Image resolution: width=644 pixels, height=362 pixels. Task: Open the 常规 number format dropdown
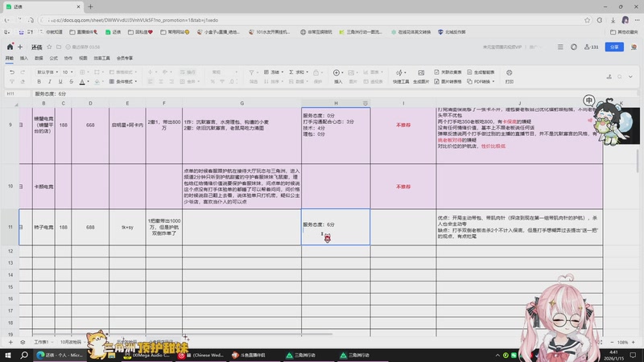[x=225, y=72]
